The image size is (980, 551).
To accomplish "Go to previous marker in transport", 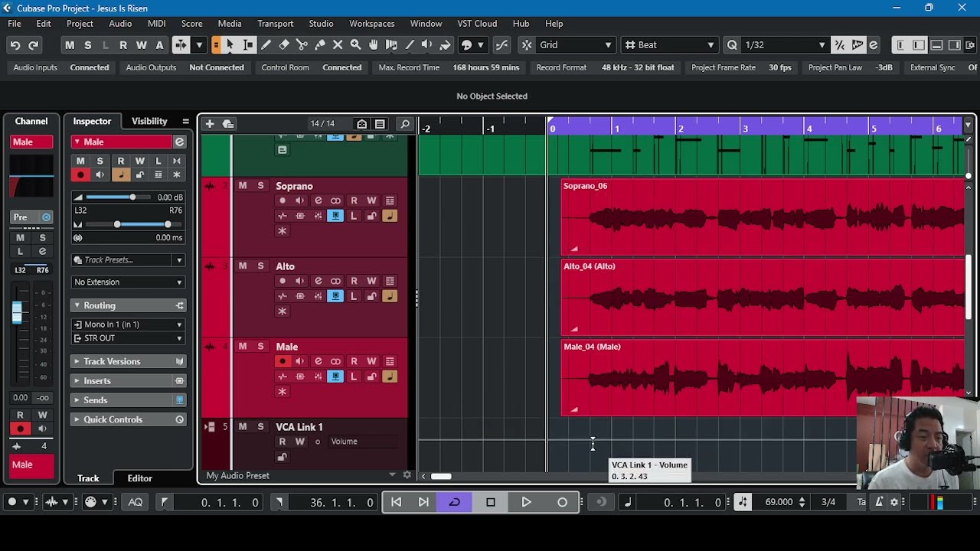I will pos(397,502).
